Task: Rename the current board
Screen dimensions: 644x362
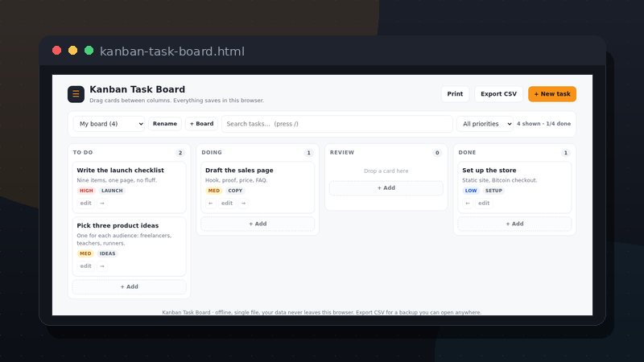Action: tap(165, 124)
